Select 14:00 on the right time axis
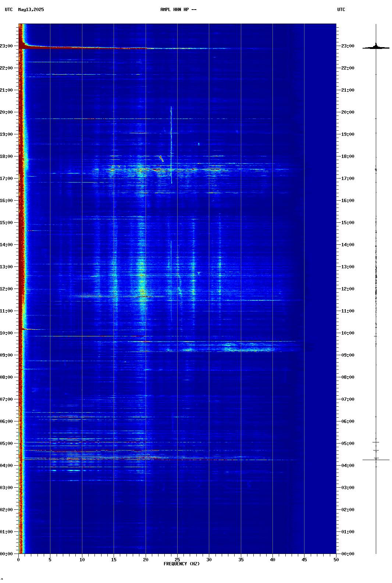The height and width of the screenshot is (583, 392). [348, 245]
